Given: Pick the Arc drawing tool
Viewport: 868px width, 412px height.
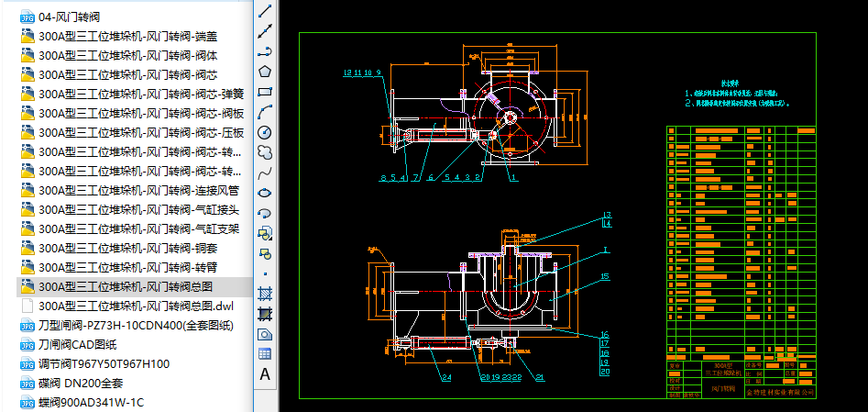Looking at the screenshot, I should pos(265,112).
